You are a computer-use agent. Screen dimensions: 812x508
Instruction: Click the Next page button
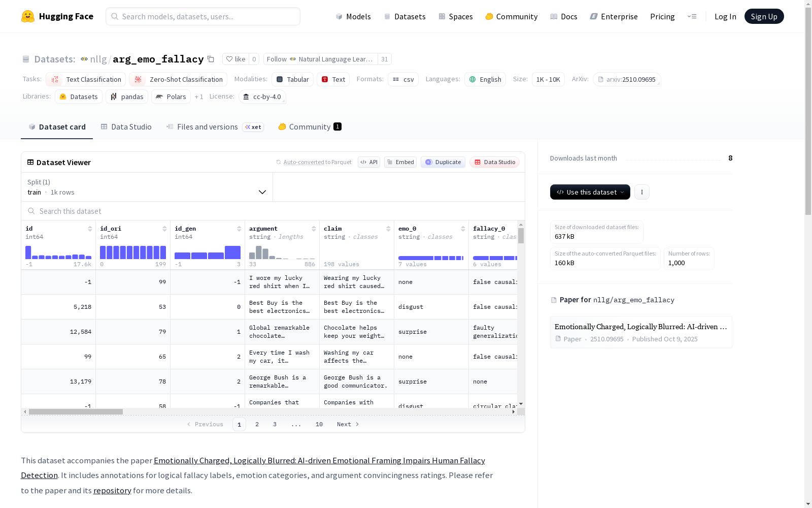(x=348, y=424)
